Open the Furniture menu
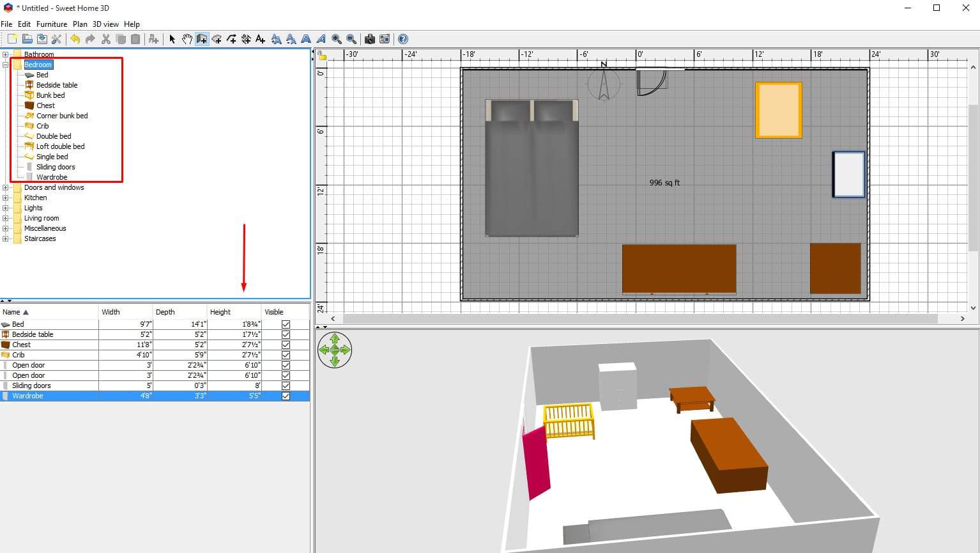 51,24
